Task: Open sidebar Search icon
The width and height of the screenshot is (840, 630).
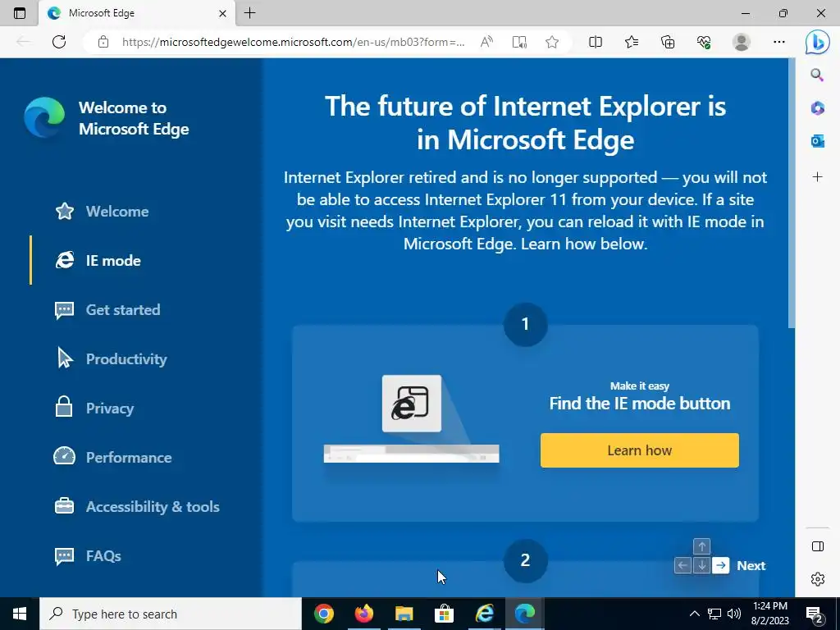Action: tap(817, 75)
